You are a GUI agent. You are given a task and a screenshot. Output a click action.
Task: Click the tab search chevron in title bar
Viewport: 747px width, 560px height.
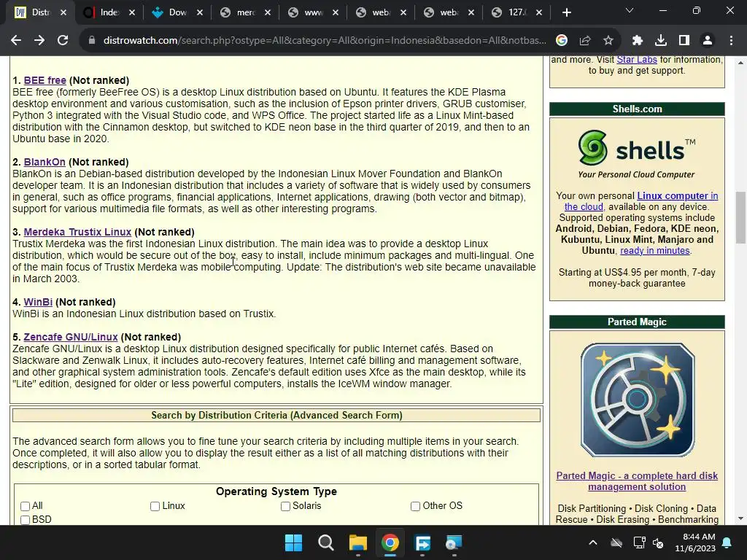point(630,10)
